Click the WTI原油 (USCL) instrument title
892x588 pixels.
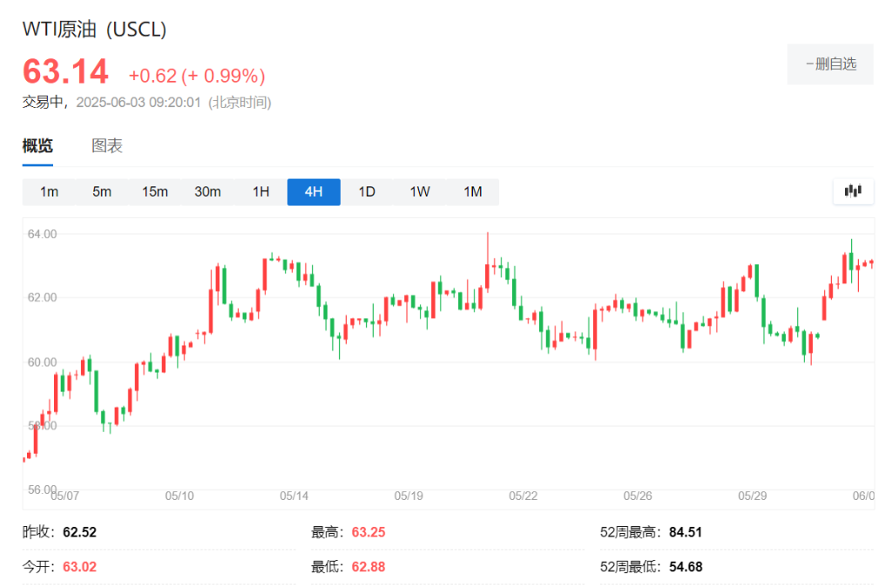pyautogui.click(x=93, y=29)
